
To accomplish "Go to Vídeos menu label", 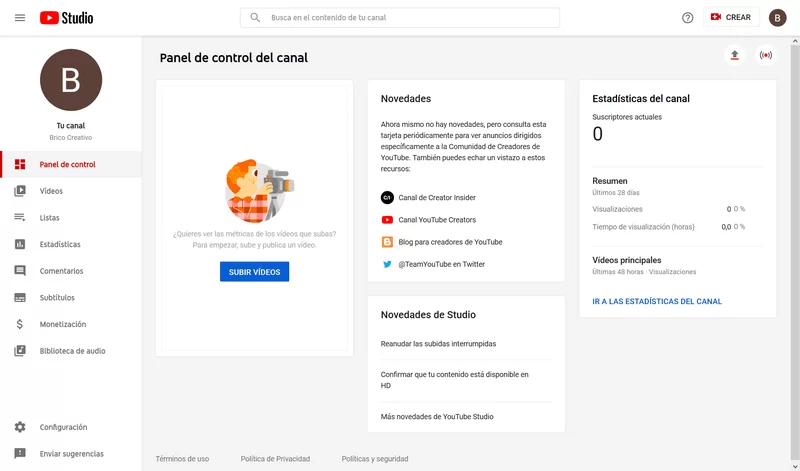I will click(x=51, y=191).
